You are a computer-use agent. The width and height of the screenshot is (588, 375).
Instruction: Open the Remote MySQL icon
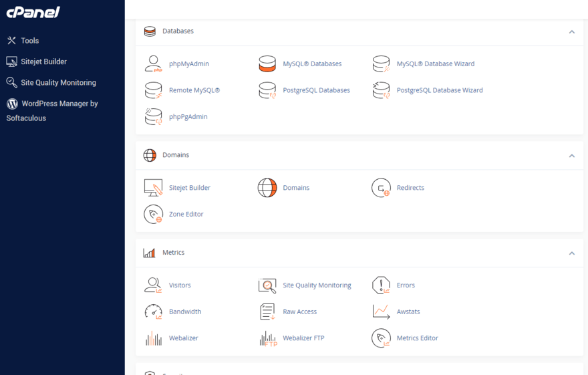pyautogui.click(x=154, y=90)
